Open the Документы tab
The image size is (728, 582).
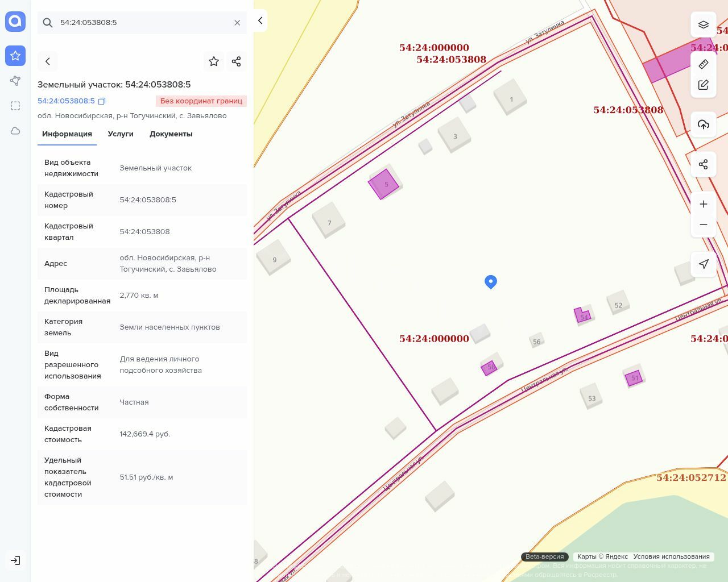click(171, 134)
